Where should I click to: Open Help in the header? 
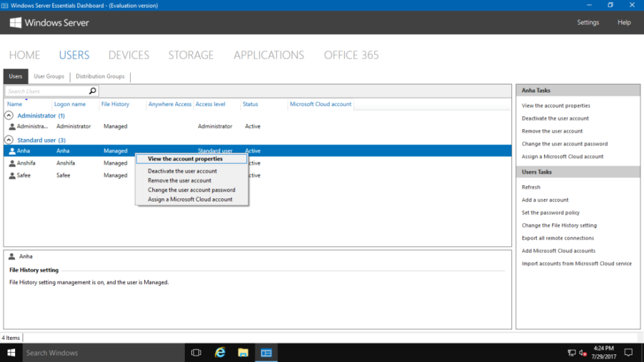pos(624,22)
